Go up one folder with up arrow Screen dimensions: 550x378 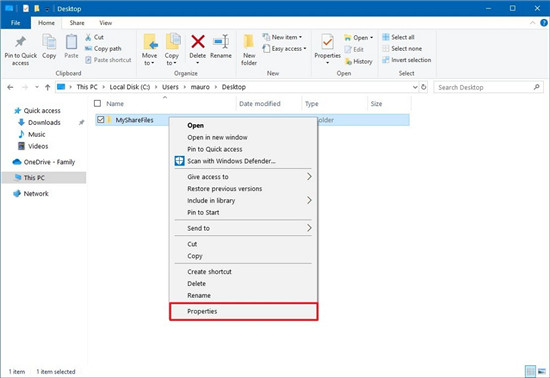click(48, 87)
